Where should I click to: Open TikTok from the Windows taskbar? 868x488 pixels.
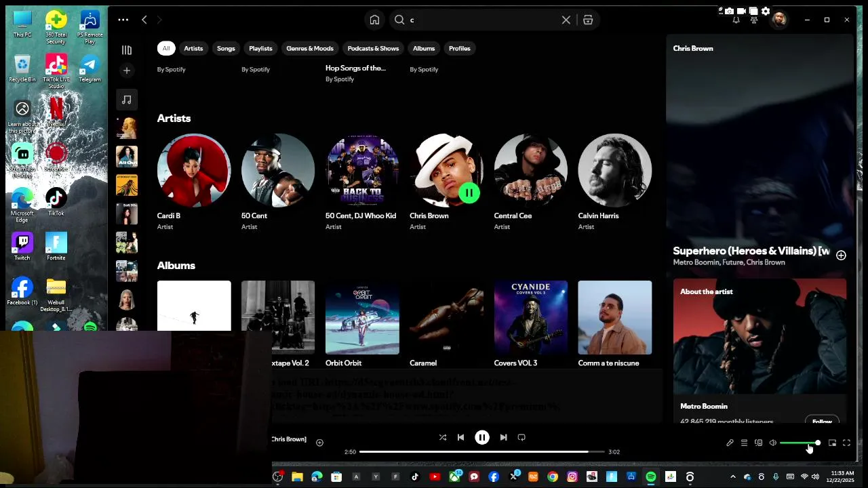coord(415,477)
